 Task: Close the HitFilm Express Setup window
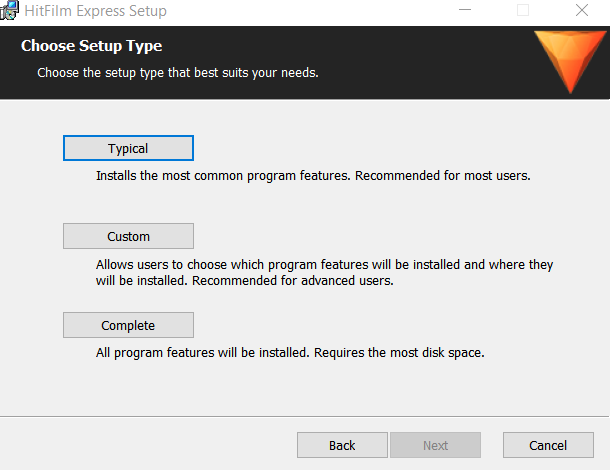(582, 10)
